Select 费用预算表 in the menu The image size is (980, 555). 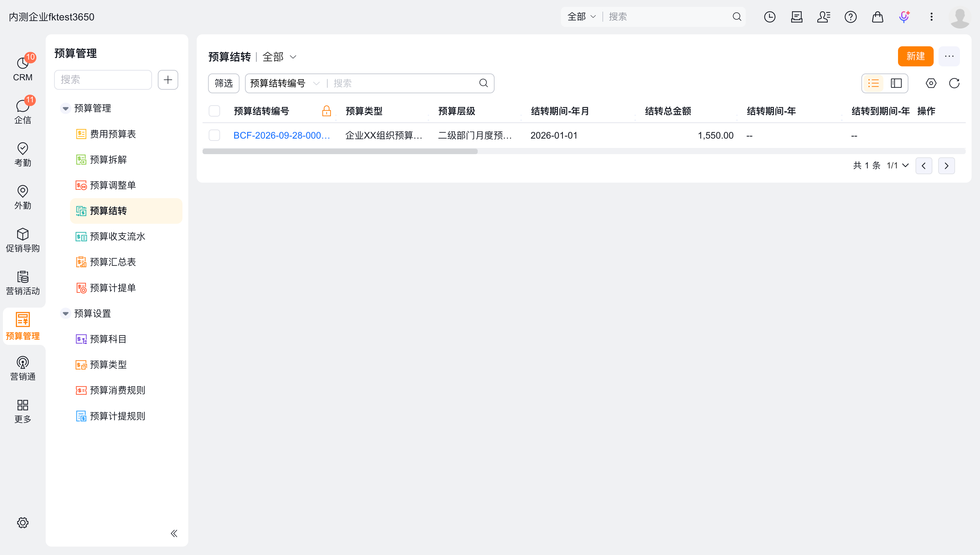126,134
